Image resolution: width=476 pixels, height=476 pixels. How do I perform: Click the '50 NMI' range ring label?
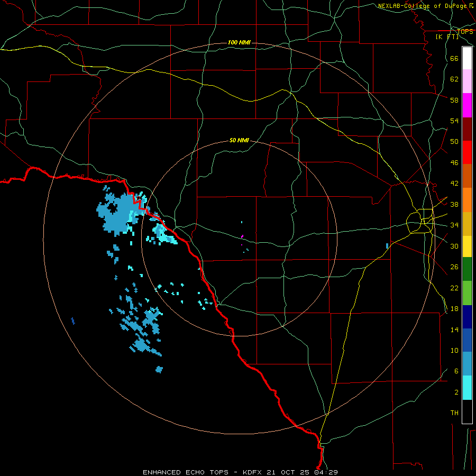pos(239,140)
